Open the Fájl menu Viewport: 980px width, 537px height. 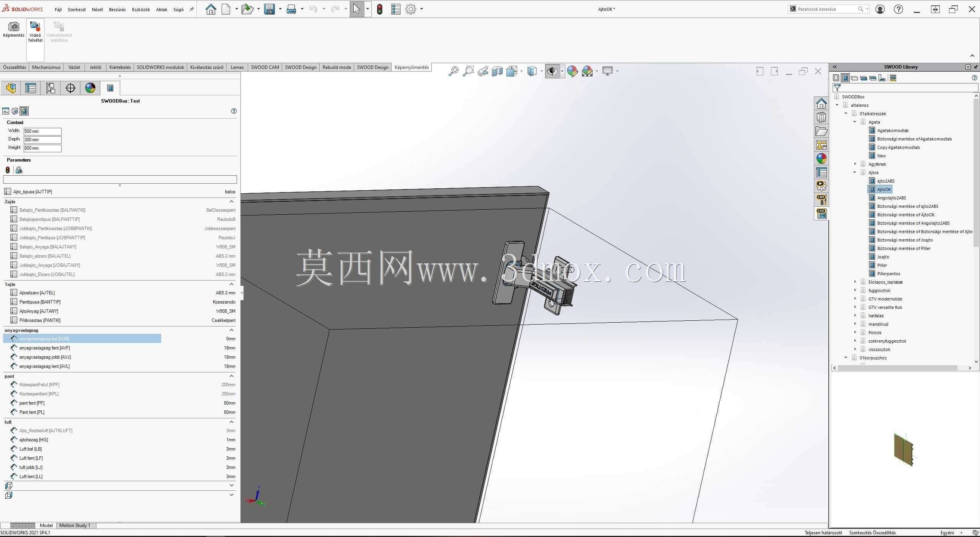pyautogui.click(x=58, y=10)
